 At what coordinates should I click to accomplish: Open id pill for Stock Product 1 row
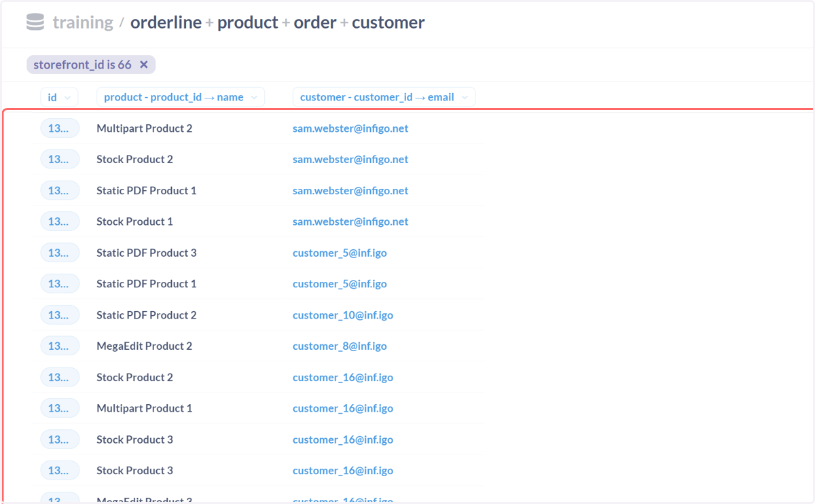pos(60,221)
